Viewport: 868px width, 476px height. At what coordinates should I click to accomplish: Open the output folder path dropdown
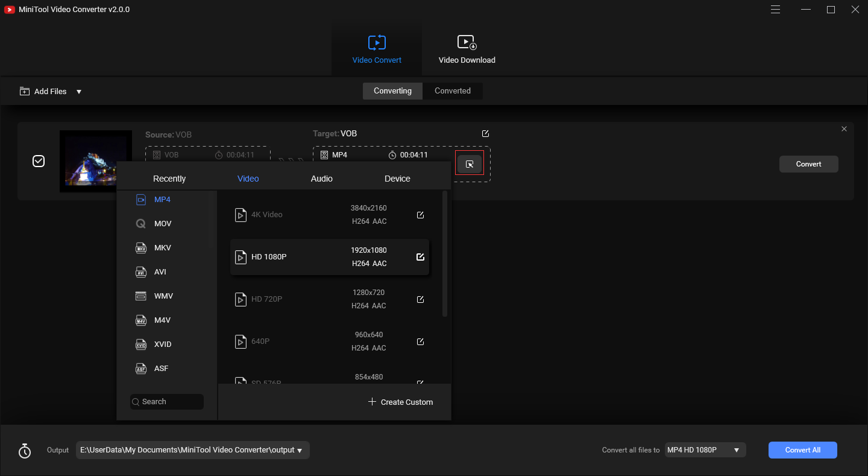300,450
